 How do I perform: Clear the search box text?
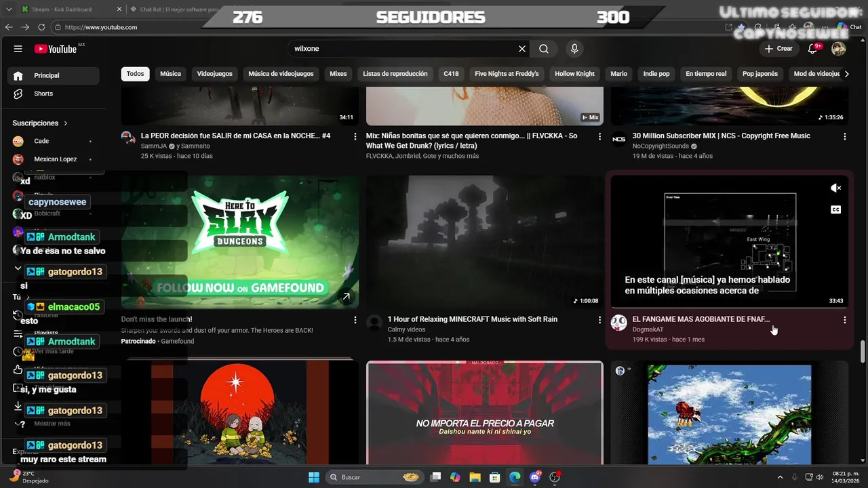(522, 49)
